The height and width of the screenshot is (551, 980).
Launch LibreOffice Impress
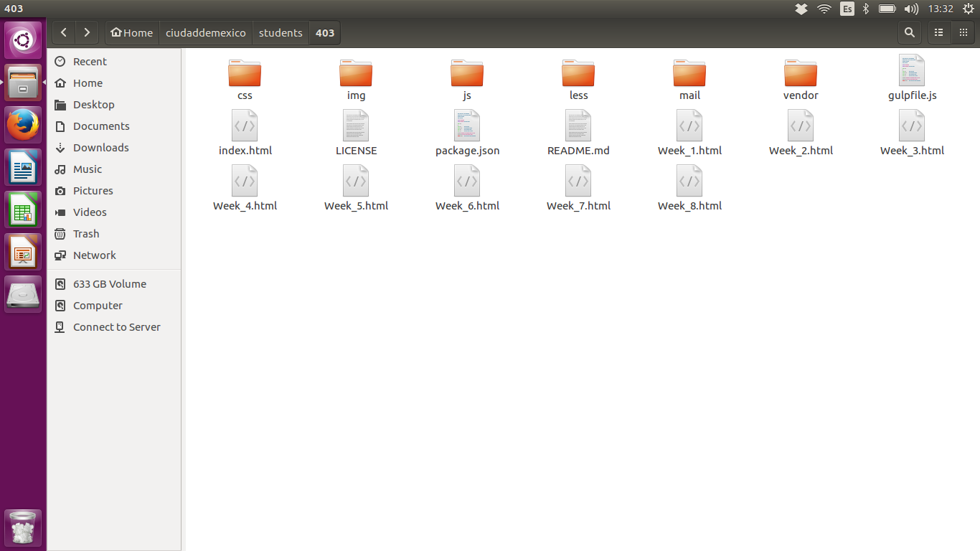[23, 252]
